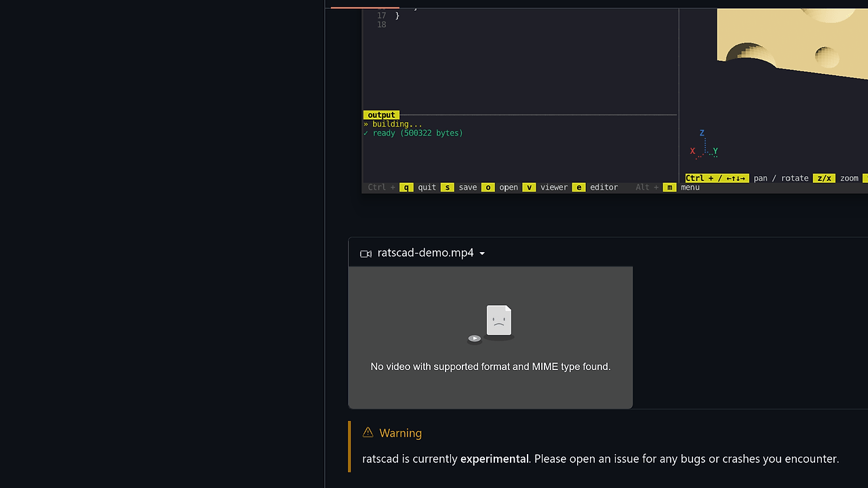Click the 'pan / rotate' hint text

[x=781, y=178]
